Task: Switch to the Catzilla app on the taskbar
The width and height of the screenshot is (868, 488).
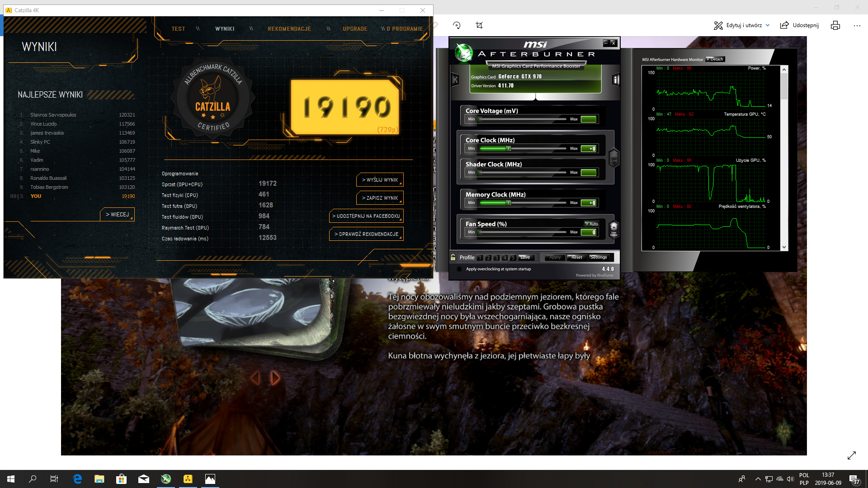Action: tap(188, 479)
